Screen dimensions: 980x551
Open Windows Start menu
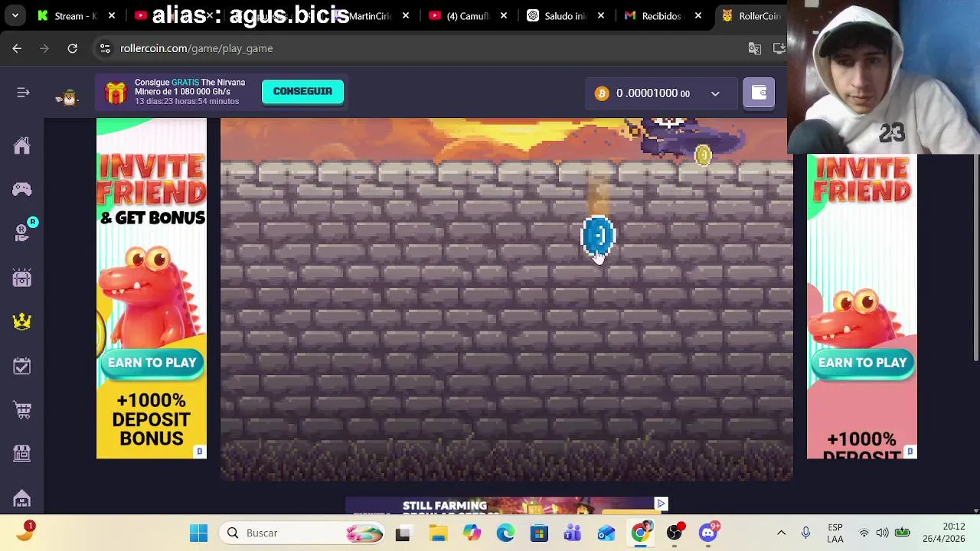pos(198,533)
